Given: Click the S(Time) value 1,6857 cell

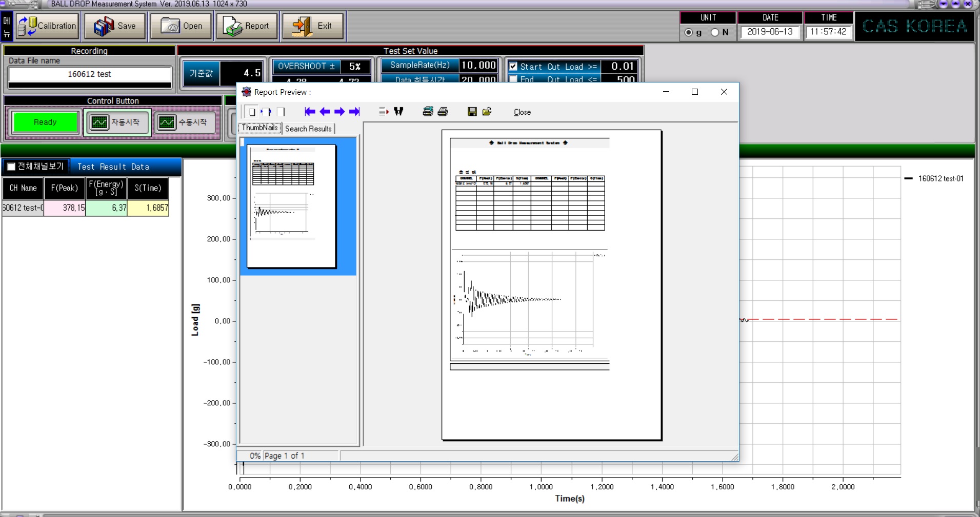Looking at the screenshot, I should click(x=148, y=208).
